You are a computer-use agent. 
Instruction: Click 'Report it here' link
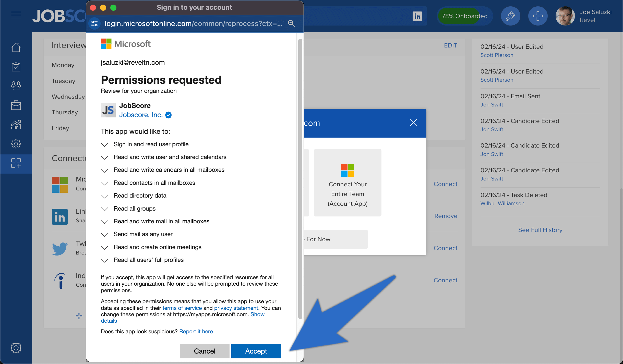[196, 331]
